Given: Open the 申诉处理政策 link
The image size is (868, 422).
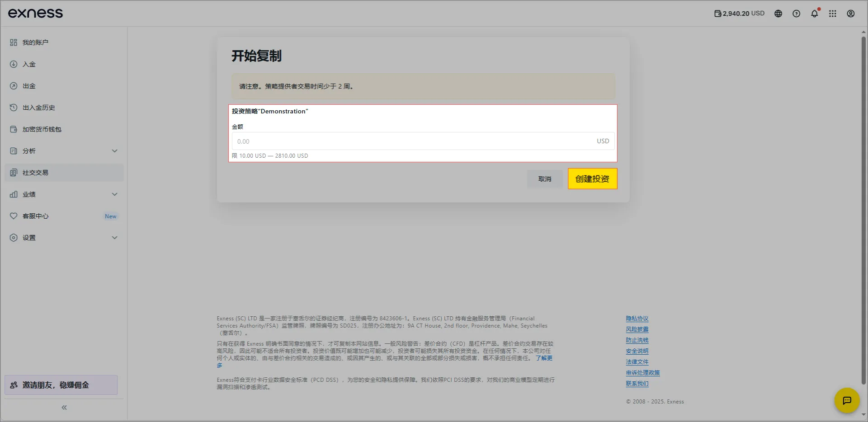Looking at the screenshot, I should tap(643, 373).
